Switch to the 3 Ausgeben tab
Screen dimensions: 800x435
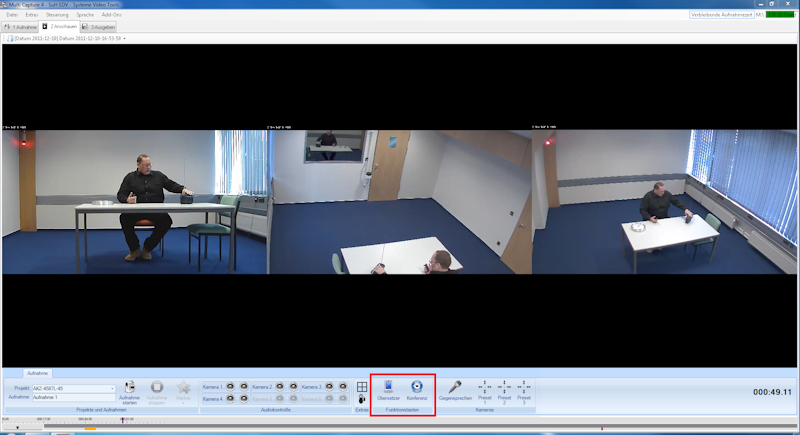coord(98,27)
